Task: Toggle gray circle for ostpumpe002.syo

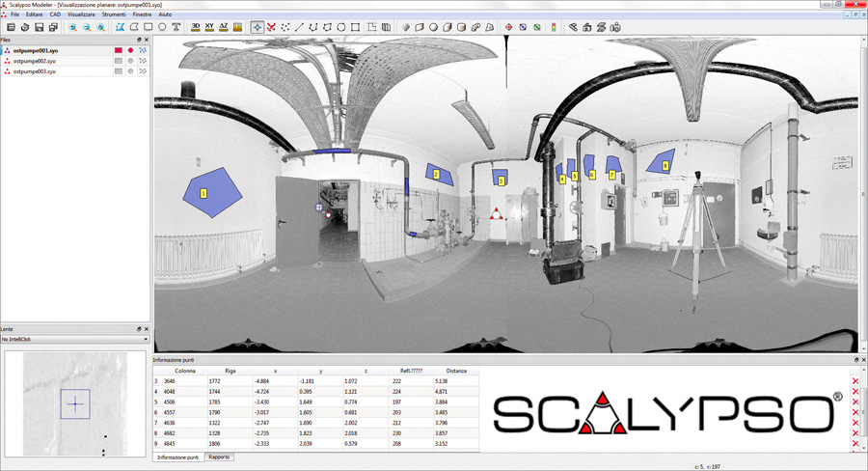Action: [x=130, y=61]
